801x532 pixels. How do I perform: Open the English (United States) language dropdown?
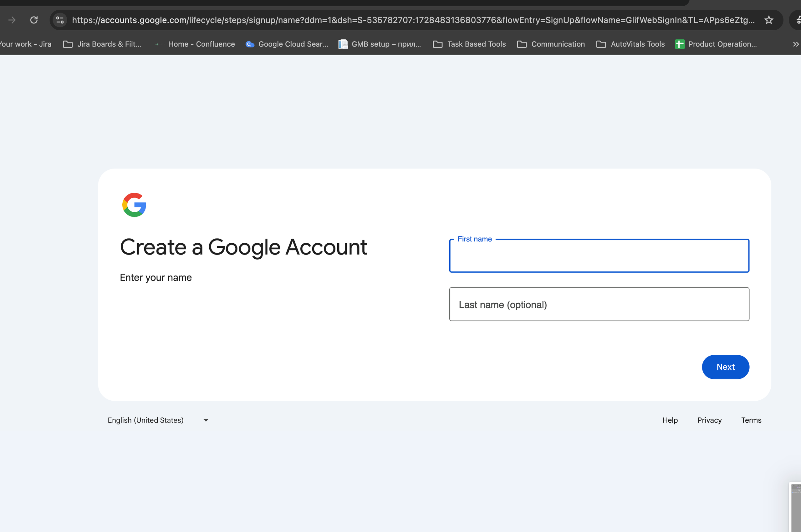[158, 420]
